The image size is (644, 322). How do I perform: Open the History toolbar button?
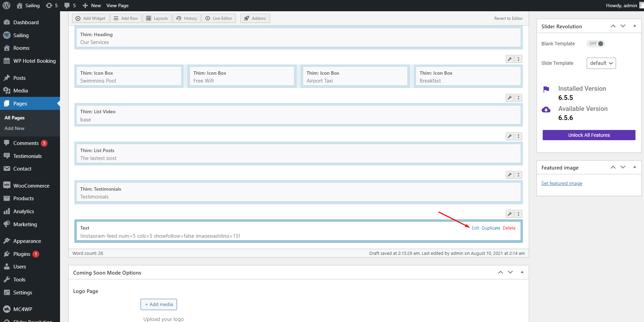[187, 18]
